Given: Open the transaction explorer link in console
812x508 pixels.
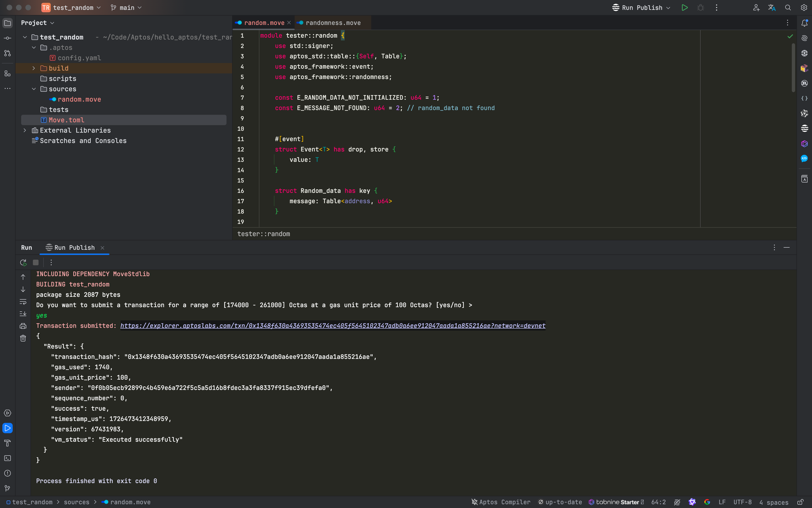Looking at the screenshot, I should (x=333, y=325).
